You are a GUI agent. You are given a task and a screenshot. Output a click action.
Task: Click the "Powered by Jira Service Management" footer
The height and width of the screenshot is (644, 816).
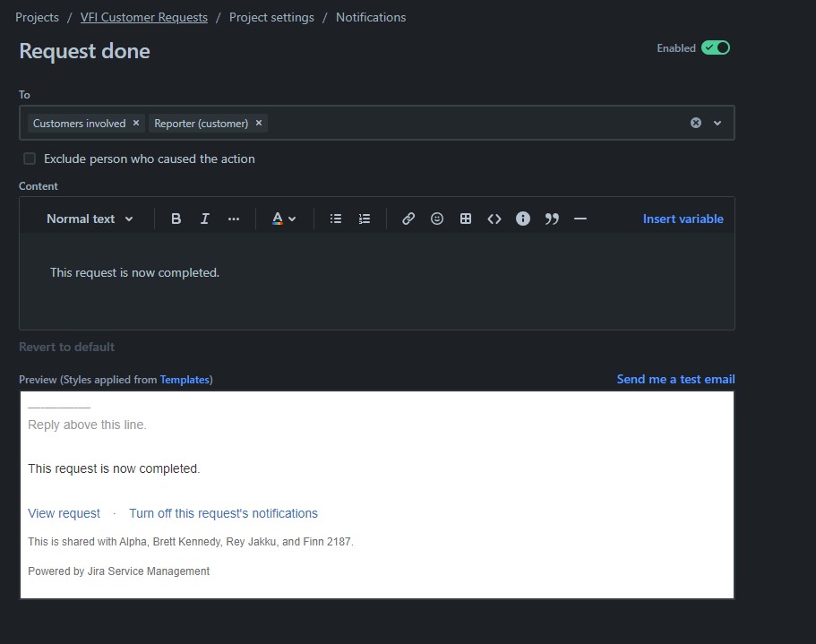coord(118,571)
